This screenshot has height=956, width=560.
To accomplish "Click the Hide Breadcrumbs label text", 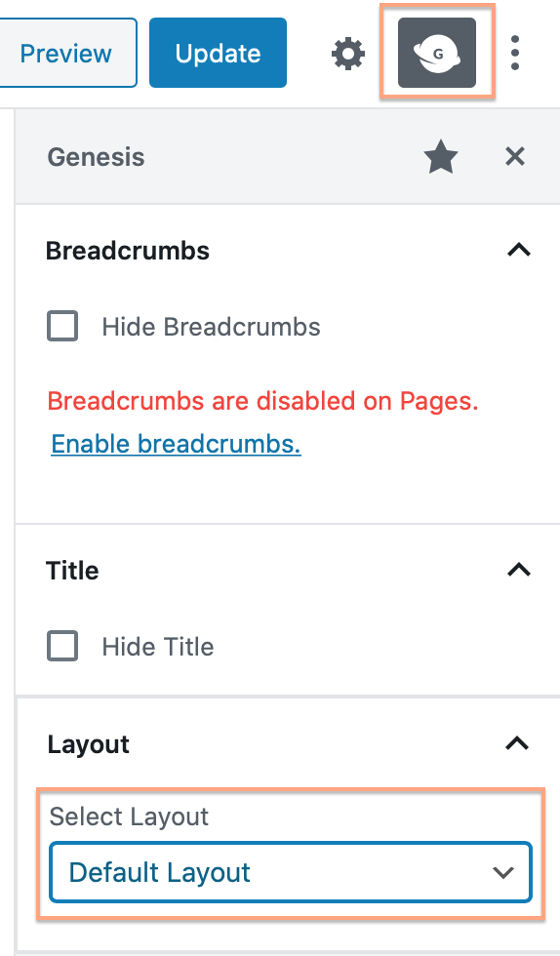I will pyautogui.click(x=211, y=327).
